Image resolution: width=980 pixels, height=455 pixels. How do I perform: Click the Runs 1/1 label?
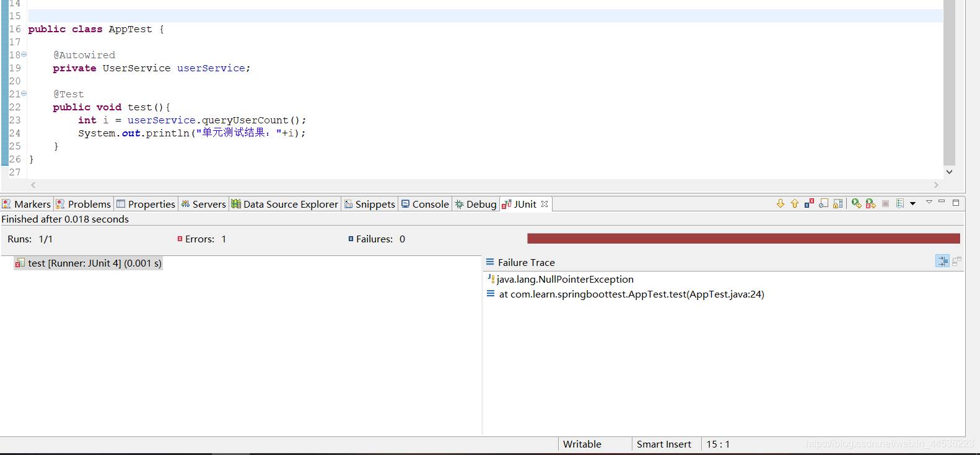[30, 239]
